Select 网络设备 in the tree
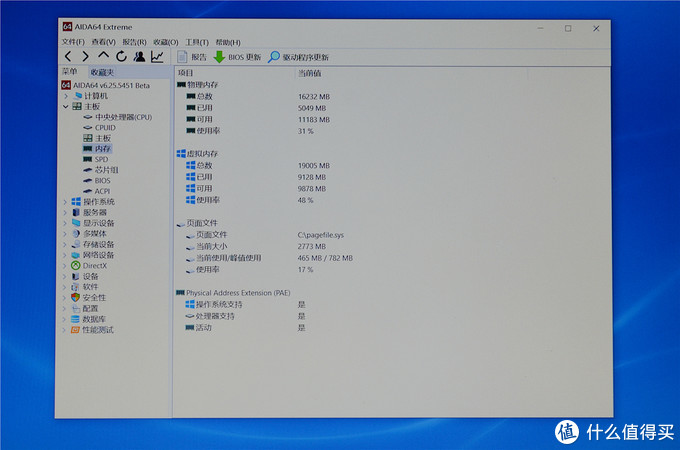Image resolution: width=680 pixels, height=450 pixels. (x=99, y=255)
